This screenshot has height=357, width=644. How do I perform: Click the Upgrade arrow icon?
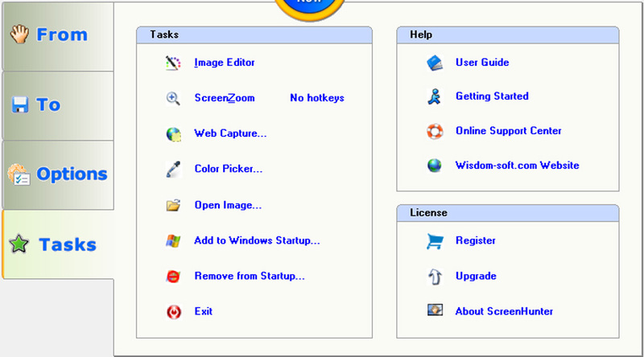tap(435, 277)
